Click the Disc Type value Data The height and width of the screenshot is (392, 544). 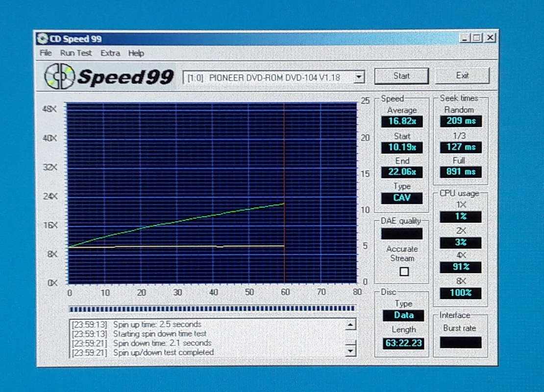click(x=403, y=316)
